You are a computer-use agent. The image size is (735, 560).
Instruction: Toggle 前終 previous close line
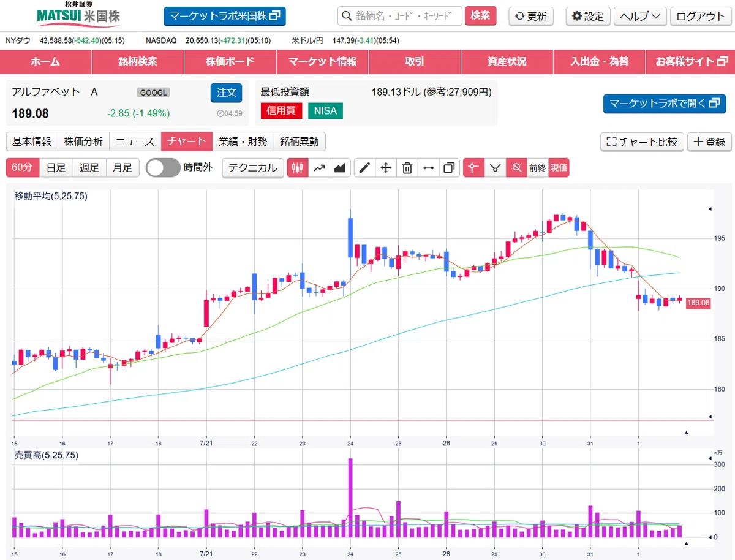[x=537, y=167]
